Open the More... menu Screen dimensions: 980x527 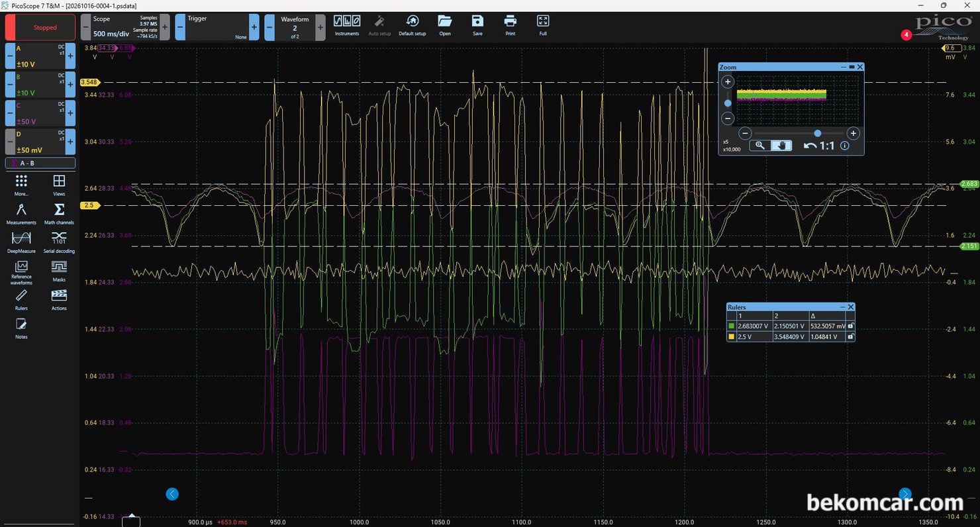coord(21,185)
